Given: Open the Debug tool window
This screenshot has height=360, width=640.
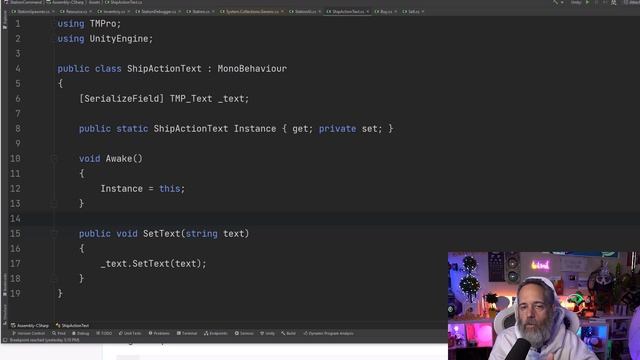Looking at the screenshot, I should coord(80,333).
